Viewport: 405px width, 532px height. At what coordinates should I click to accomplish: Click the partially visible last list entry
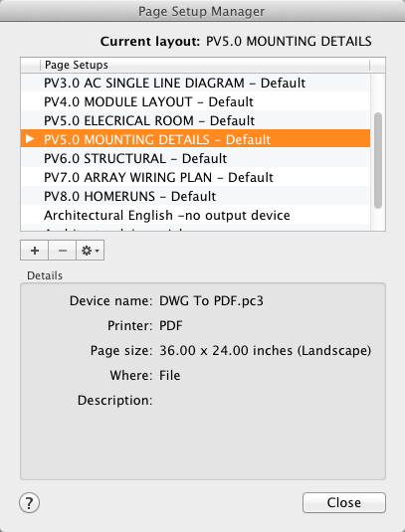coord(196,228)
